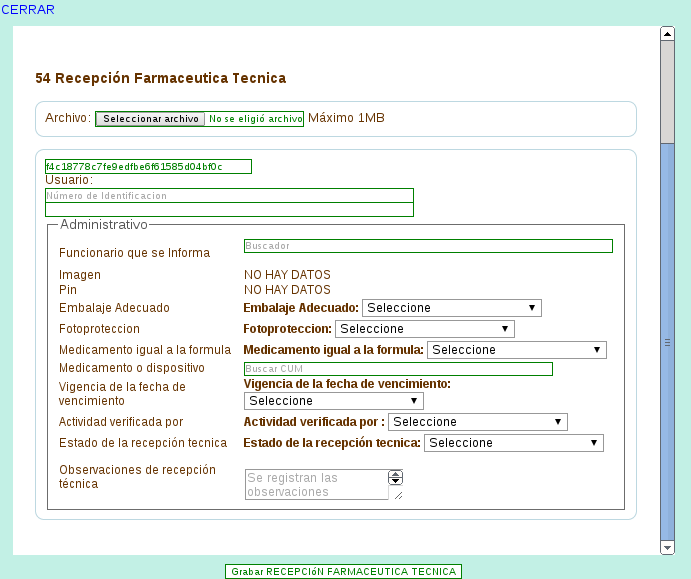Focus the Buscar CUM search field
Screen dimensions: 691x579
coord(398,369)
